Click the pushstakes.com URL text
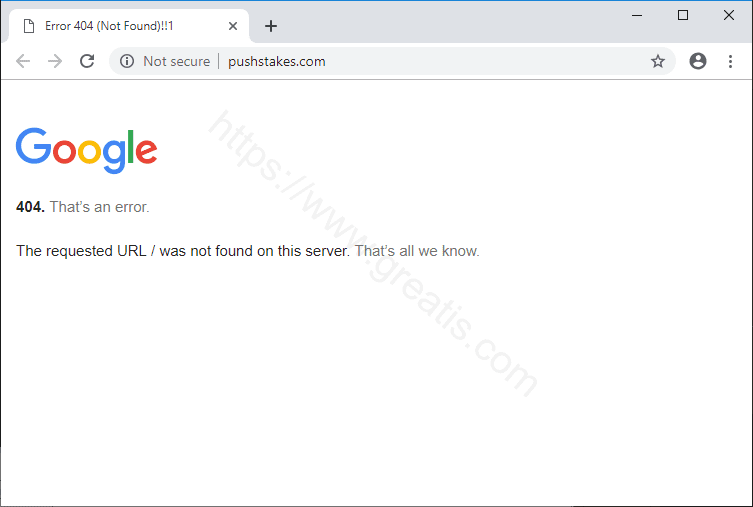The height and width of the screenshot is (507, 753). [x=277, y=61]
